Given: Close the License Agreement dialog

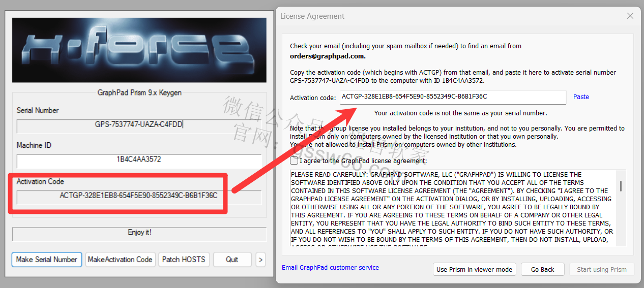Looking at the screenshot, I should [x=630, y=16].
